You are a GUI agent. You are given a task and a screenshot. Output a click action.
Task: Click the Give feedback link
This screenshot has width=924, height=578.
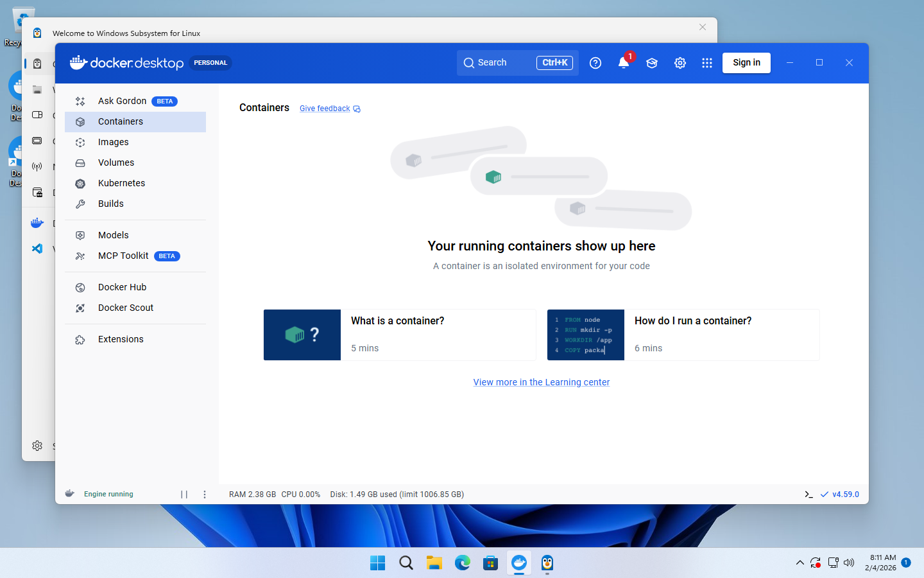[x=325, y=109]
